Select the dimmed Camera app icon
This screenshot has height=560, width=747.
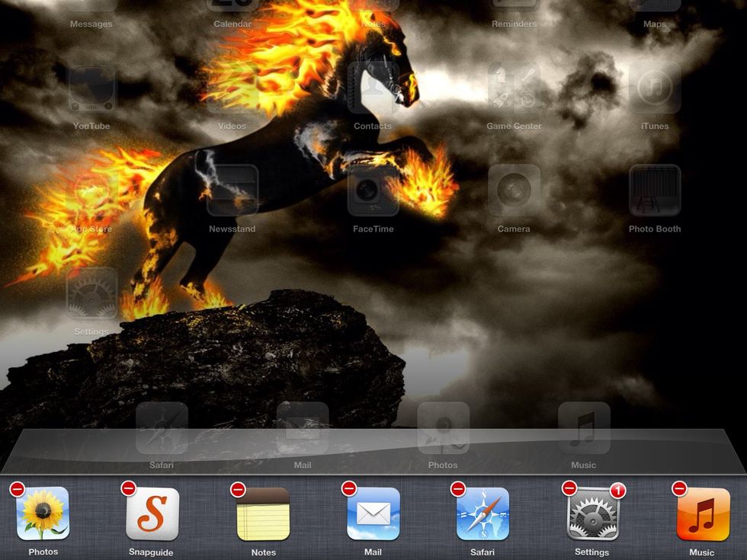pyautogui.click(x=514, y=190)
